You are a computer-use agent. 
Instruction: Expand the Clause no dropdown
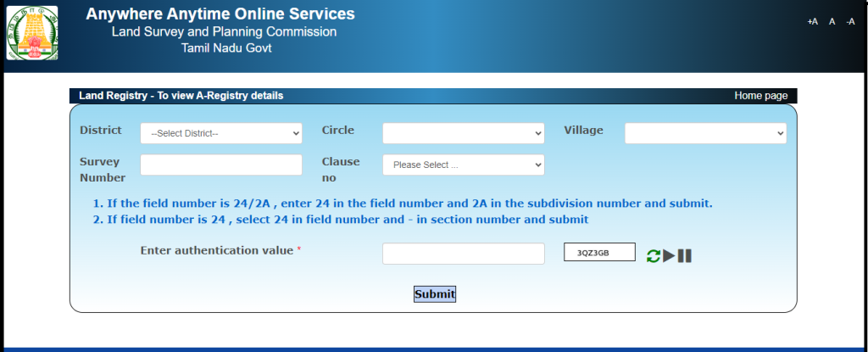463,165
